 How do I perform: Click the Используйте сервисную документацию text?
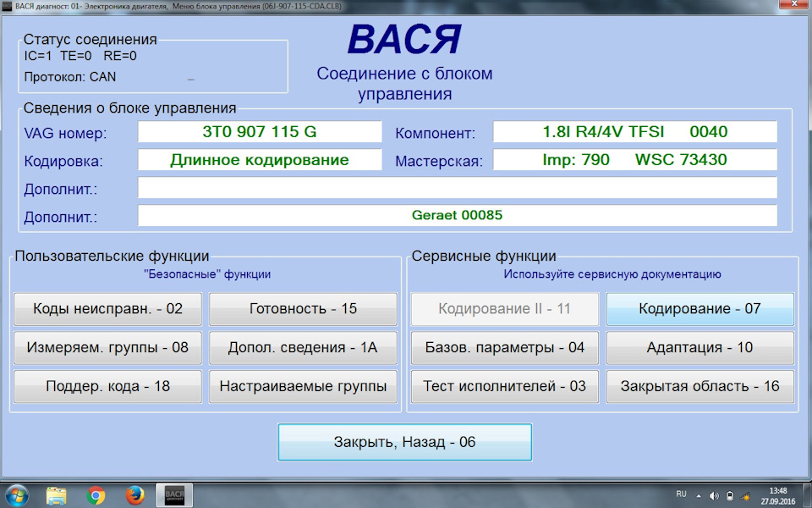[x=612, y=274]
